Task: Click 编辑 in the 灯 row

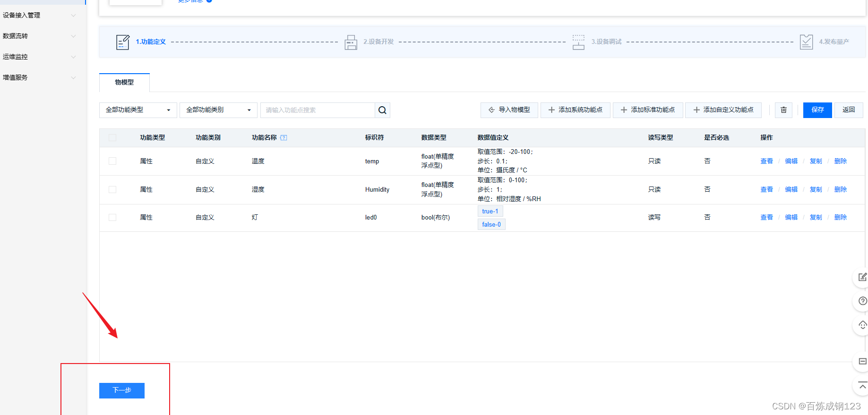Action: 791,217
